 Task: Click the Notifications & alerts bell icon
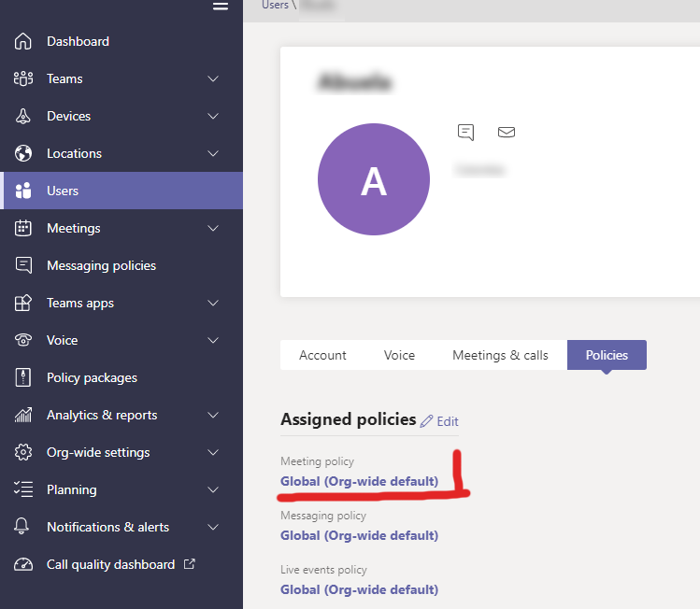(x=21, y=527)
